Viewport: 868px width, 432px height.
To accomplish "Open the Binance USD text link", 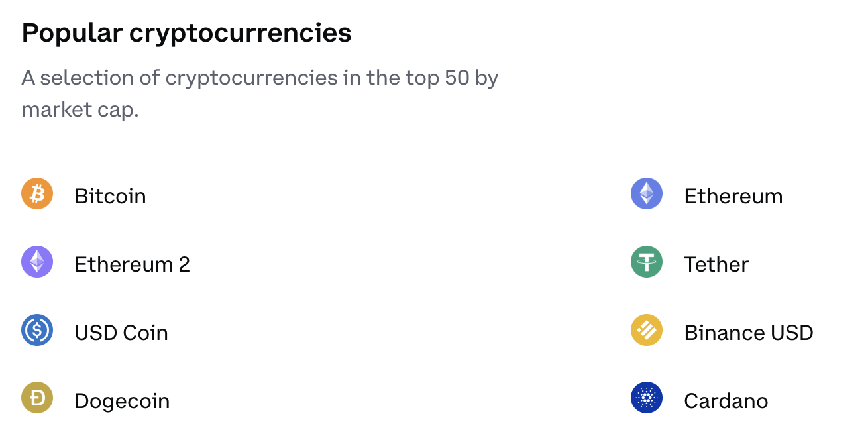I will coord(748,333).
